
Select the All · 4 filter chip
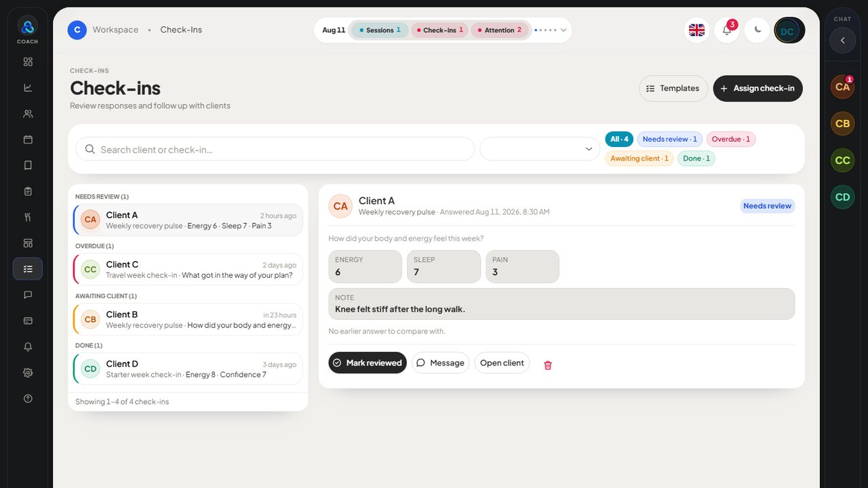pyautogui.click(x=619, y=139)
